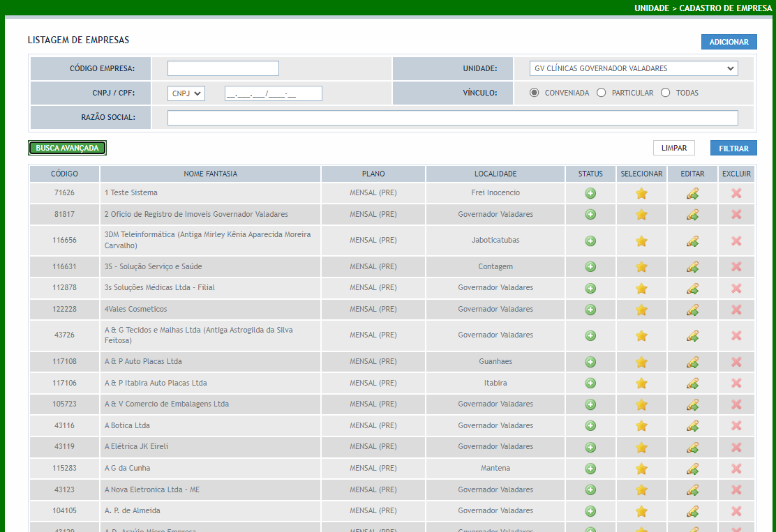The height and width of the screenshot is (532, 776).
Task: Select star for 3S - Solução Serviço e Saúde
Action: click(641, 267)
